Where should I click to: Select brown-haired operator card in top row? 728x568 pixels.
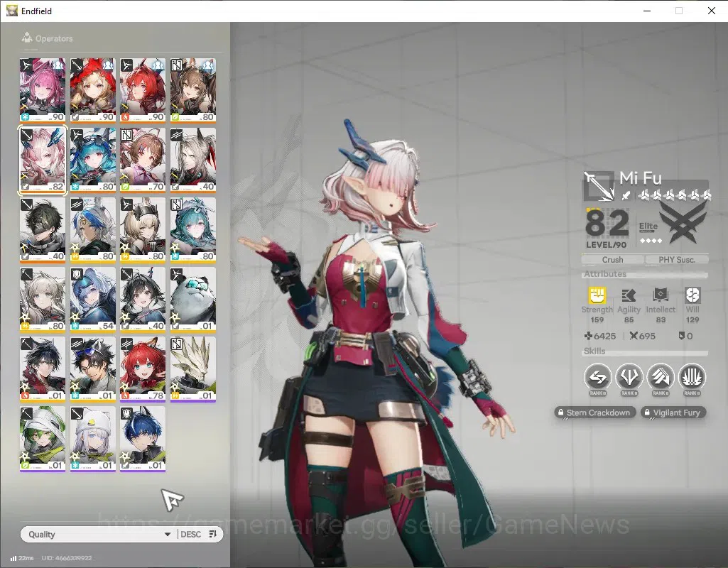(x=193, y=90)
